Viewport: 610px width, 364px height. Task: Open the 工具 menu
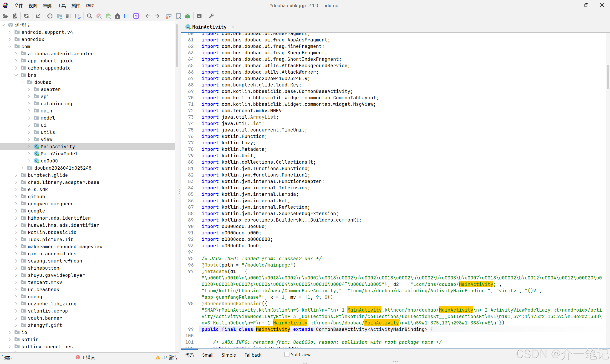point(61,5)
